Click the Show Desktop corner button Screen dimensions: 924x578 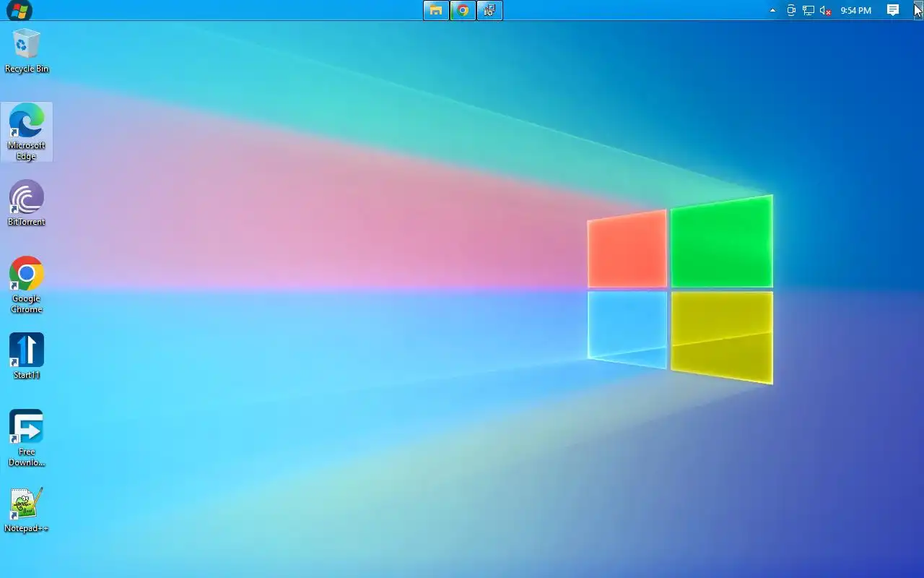coord(919,10)
